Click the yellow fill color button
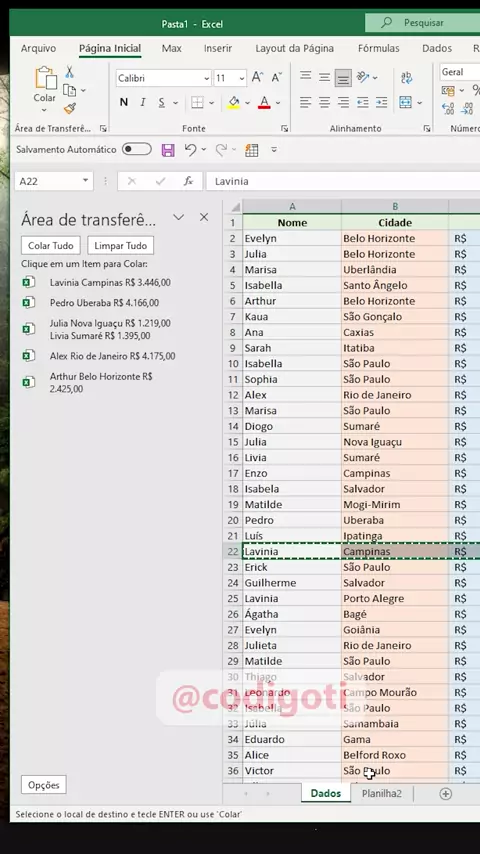The image size is (480, 854). [x=234, y=102]
